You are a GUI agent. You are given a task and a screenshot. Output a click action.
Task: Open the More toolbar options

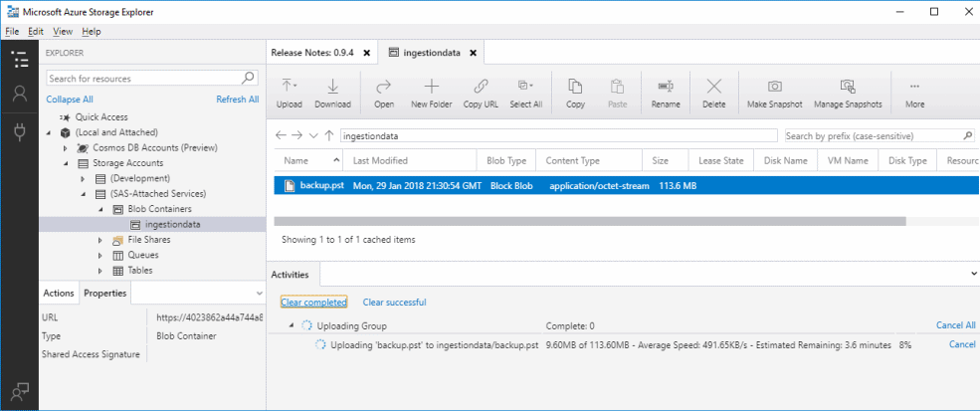click(x=914, y=94)
